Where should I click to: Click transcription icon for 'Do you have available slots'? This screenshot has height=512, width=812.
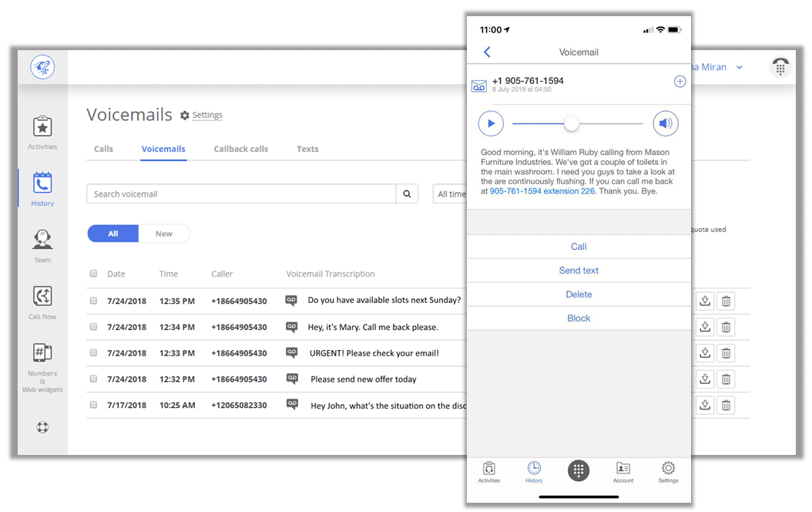coord(291,301)
